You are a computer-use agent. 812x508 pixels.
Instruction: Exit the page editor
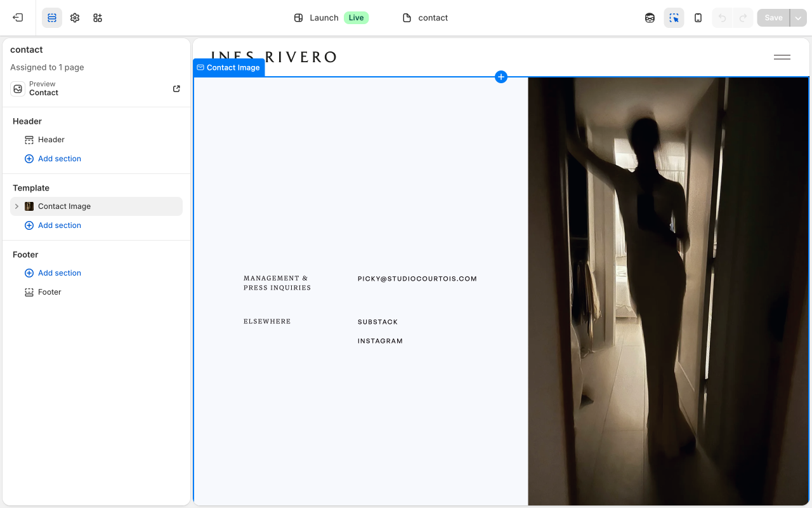(17, 17)
